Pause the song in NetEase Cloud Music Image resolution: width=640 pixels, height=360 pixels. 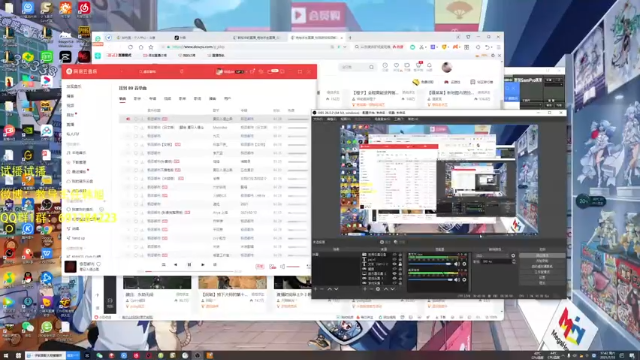coord(189,264)
